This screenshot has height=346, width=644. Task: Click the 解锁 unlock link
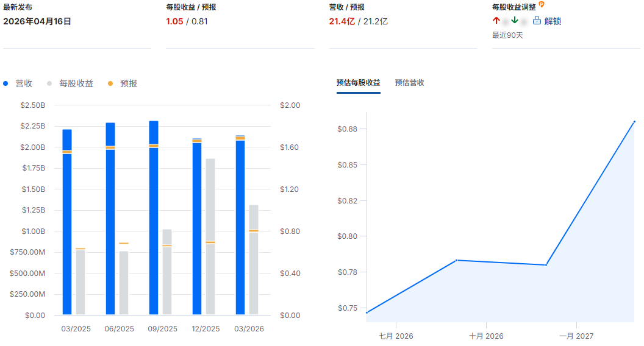(553, 21)
